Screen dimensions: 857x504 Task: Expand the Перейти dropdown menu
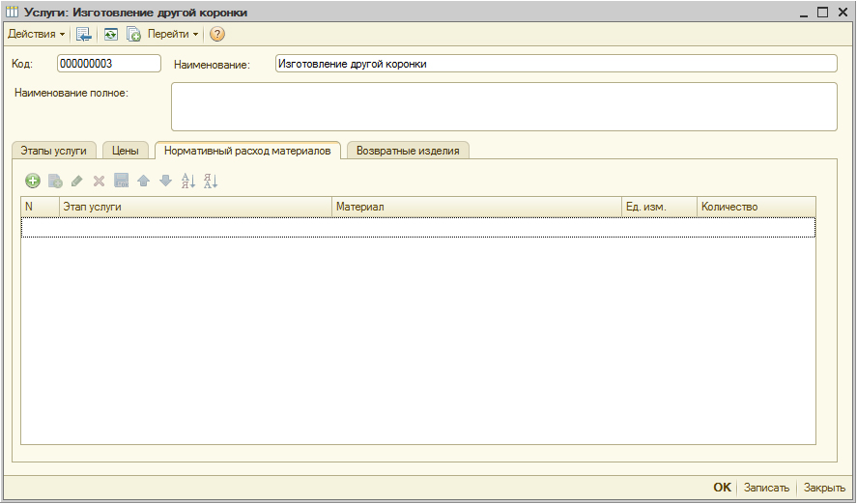point(173,34)
